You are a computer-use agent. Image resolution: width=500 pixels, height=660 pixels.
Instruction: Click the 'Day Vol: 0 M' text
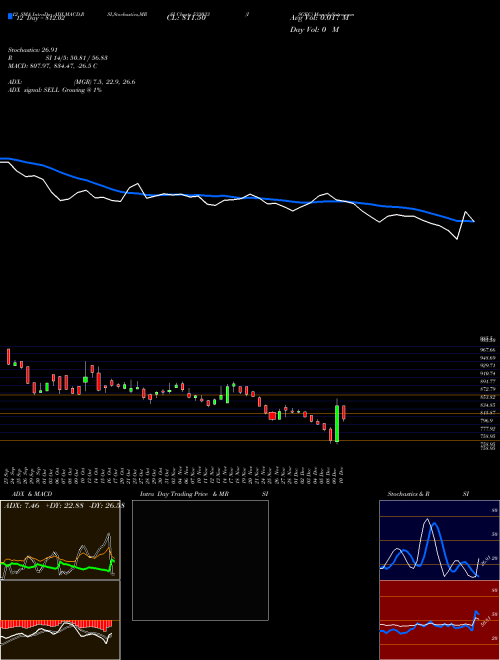pyautogui.click(x=314, y=30)
